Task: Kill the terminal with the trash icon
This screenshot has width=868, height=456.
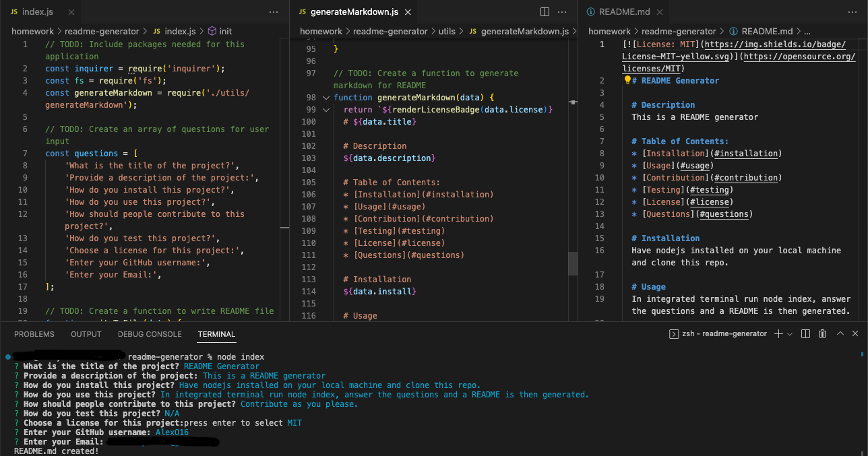Action: click(x=823, y=333)
